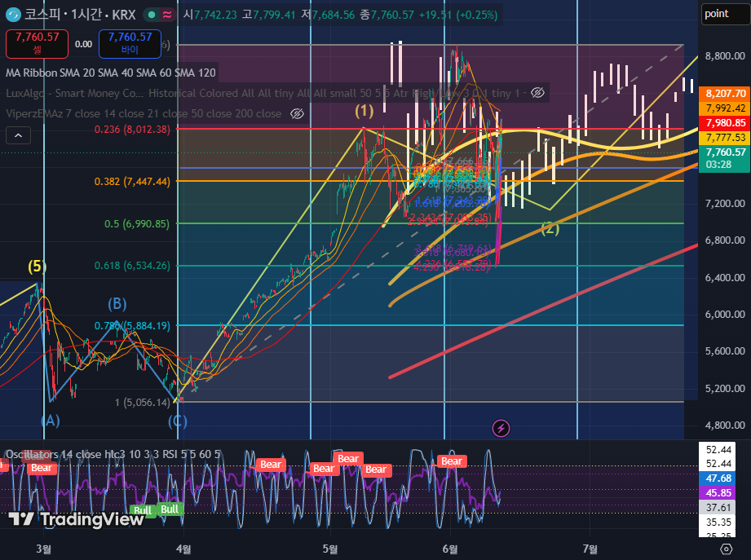This screenshot has width=751, height=560.
Task: Open symbol search via 코스피 title
Action: pyautogui.click(x=80, y=15)
